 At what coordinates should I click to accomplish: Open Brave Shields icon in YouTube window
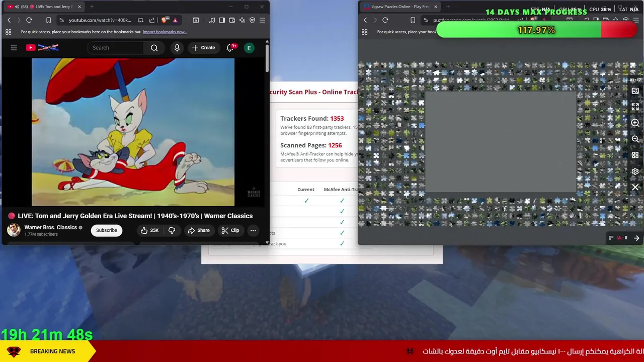(165, 20)
